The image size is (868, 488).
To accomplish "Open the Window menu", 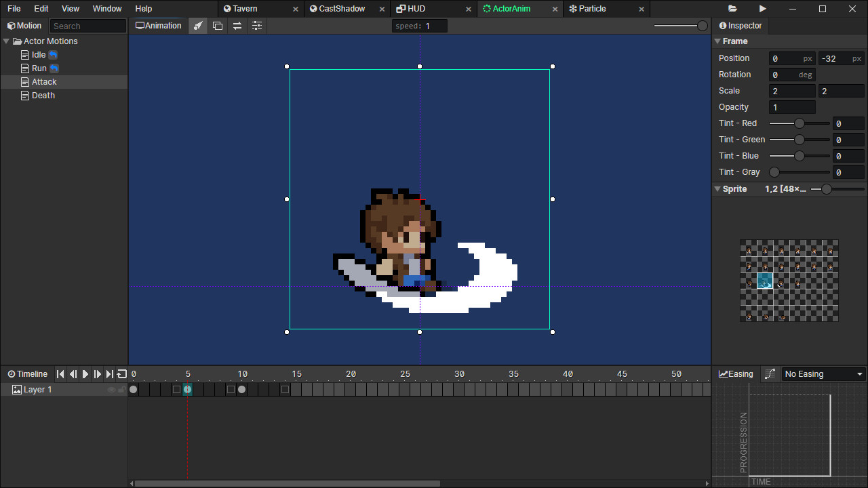I will point(106,9).
